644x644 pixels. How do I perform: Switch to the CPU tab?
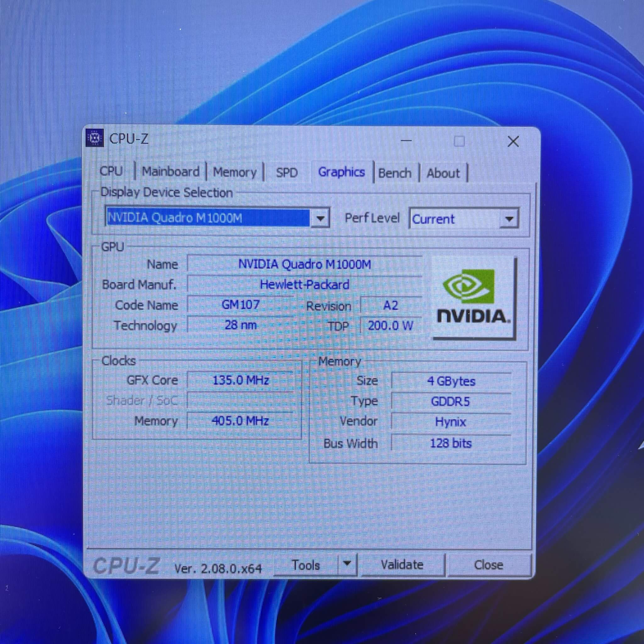[111, 171]
